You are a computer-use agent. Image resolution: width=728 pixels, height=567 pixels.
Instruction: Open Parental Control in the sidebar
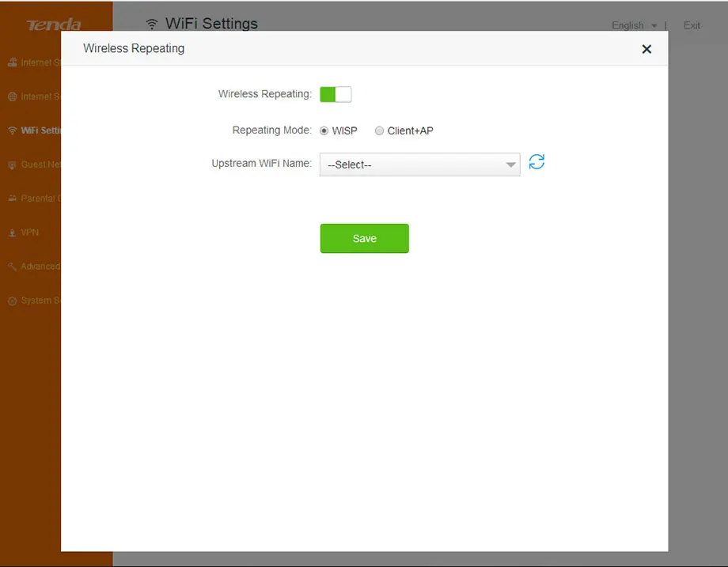click(x=34, y=198)
